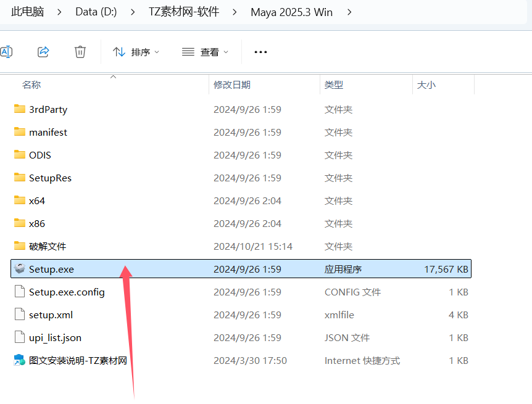Select the 图文安装说明-TZ素材网 file name
This screenshot has width=532, height=404.
(x=78, y=360)
